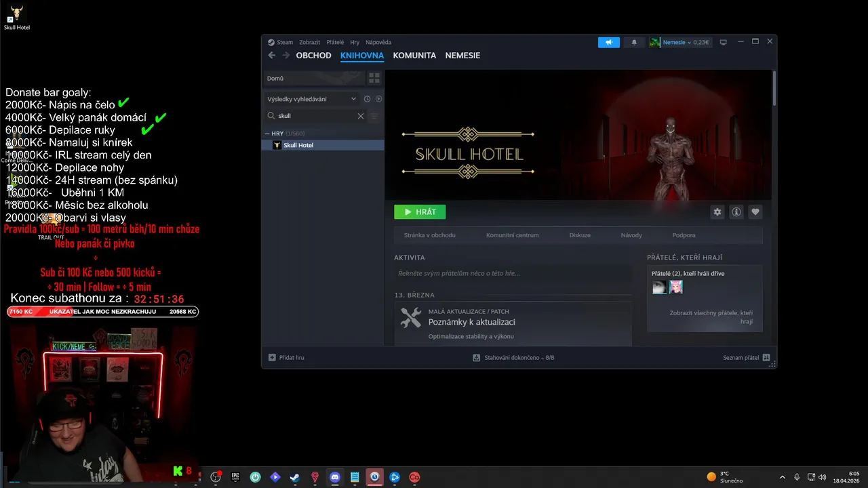Open microphone tray icon

[x=797, y=477]
